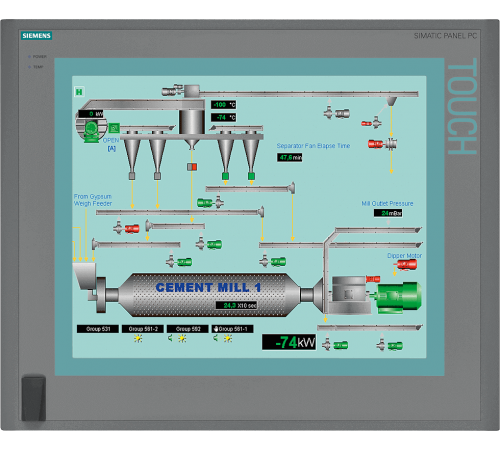Screen dimensions: 500x450
Task: Select the Group 592 button
Action: point(188,329)
